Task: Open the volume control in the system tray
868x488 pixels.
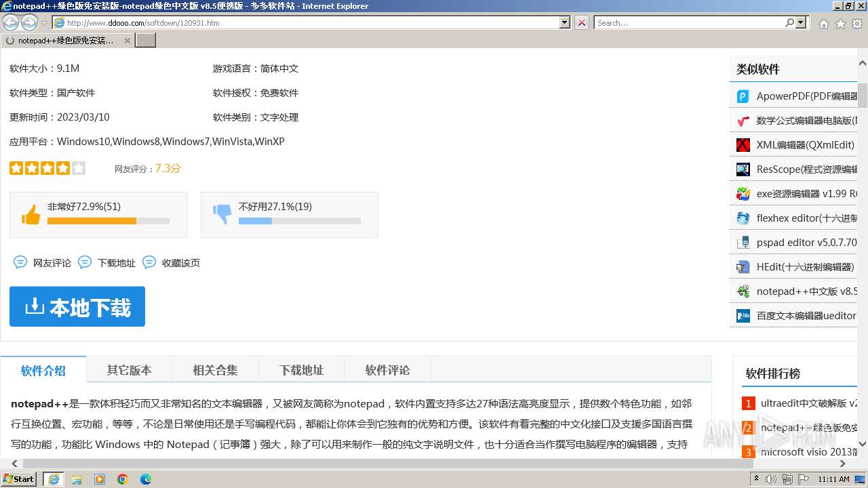Action: pyautogui.click(x=771, y=479)
